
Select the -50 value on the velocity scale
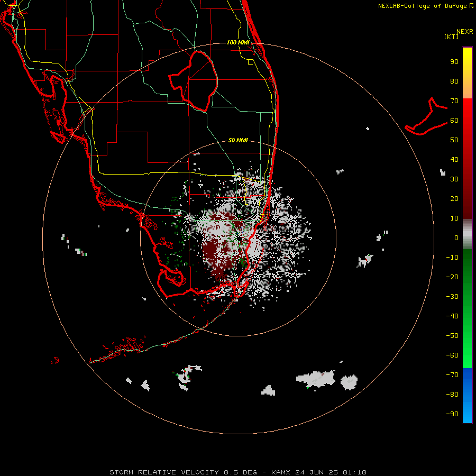coord(452,336)
